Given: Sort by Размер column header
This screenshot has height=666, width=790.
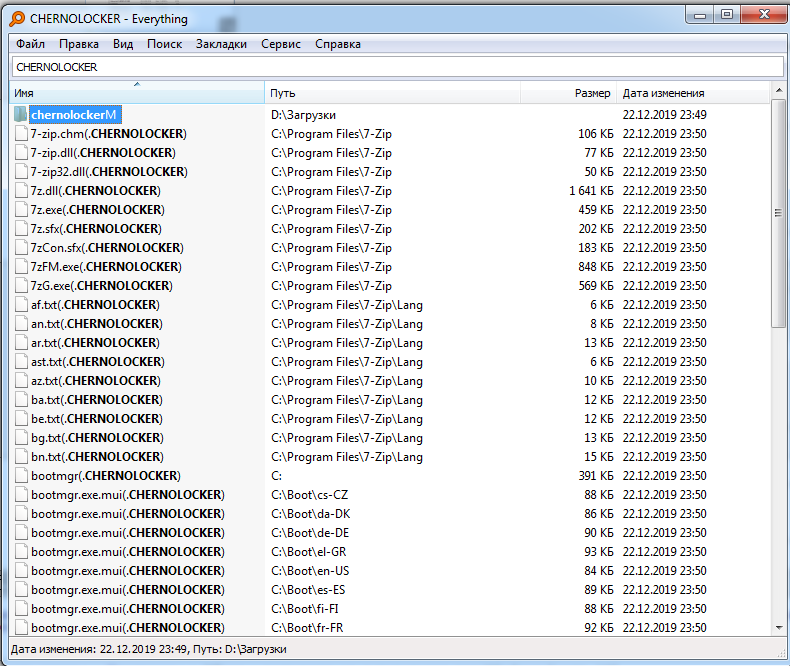Looking at the screenshot, I should 568,93.
